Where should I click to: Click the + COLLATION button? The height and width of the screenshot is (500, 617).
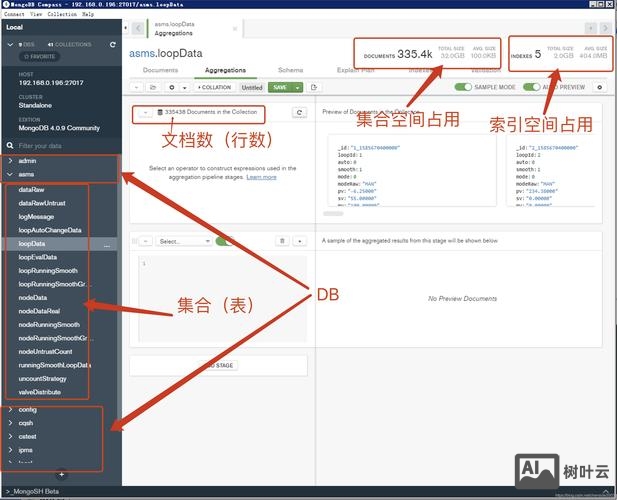(x=214, y=87)
